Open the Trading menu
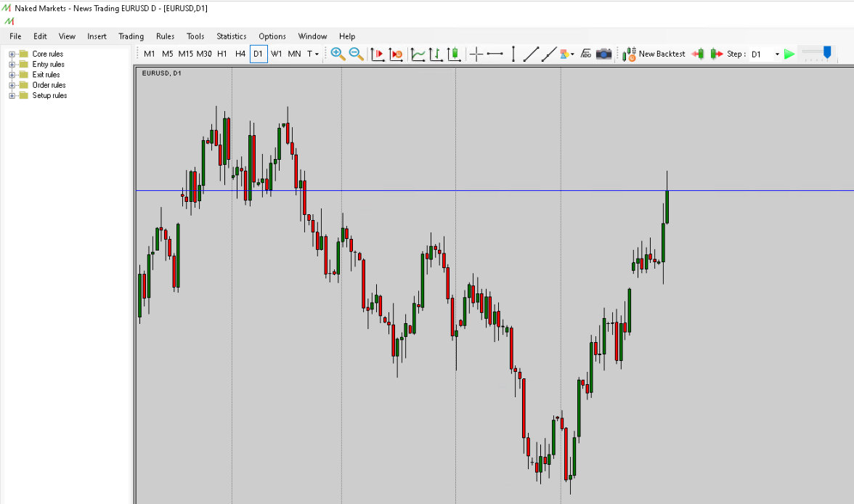The image size is (854, 504). [x=131, y=36]
